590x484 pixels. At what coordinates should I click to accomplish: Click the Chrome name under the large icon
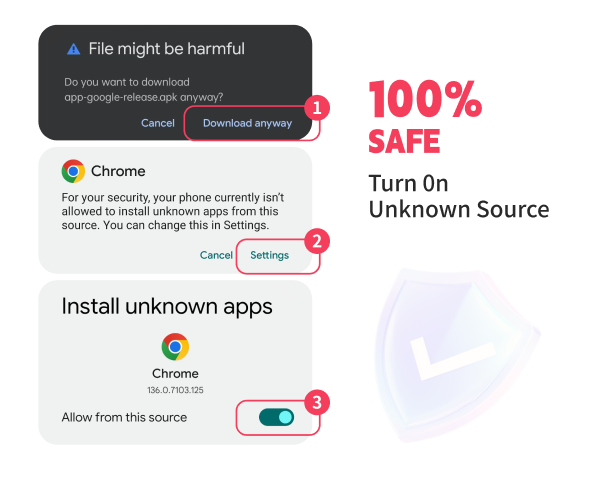[x=175, y=373]
